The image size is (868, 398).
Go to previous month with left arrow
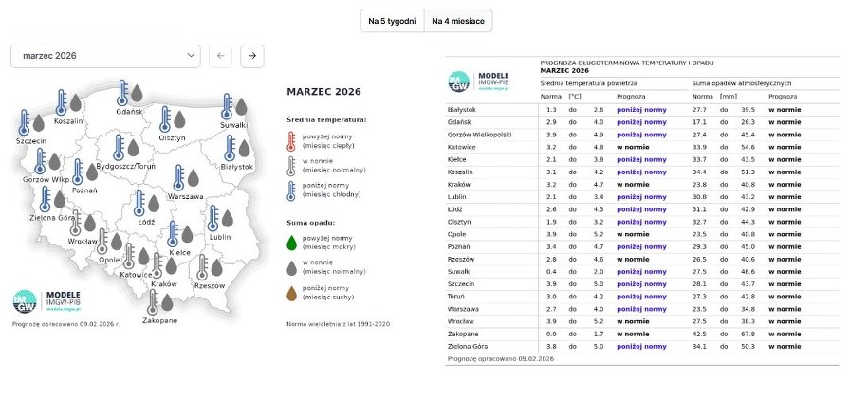pyautogui.click(x=219, y=56)
